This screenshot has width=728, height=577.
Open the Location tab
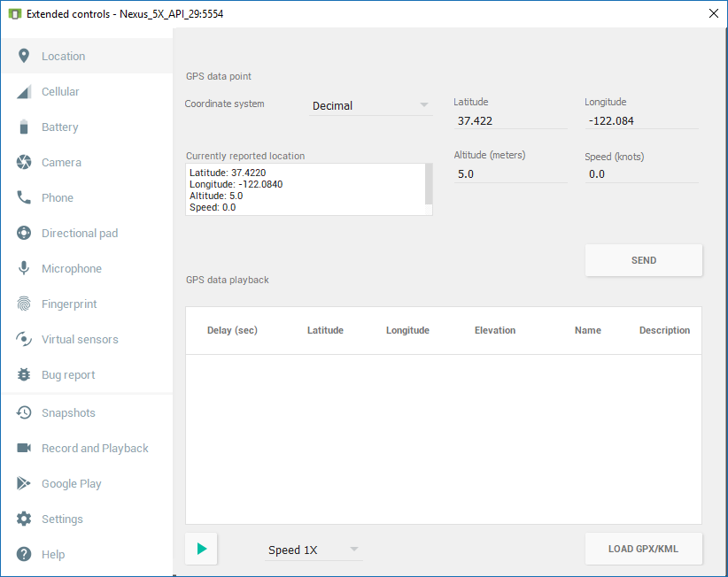[x=87, y=56]
